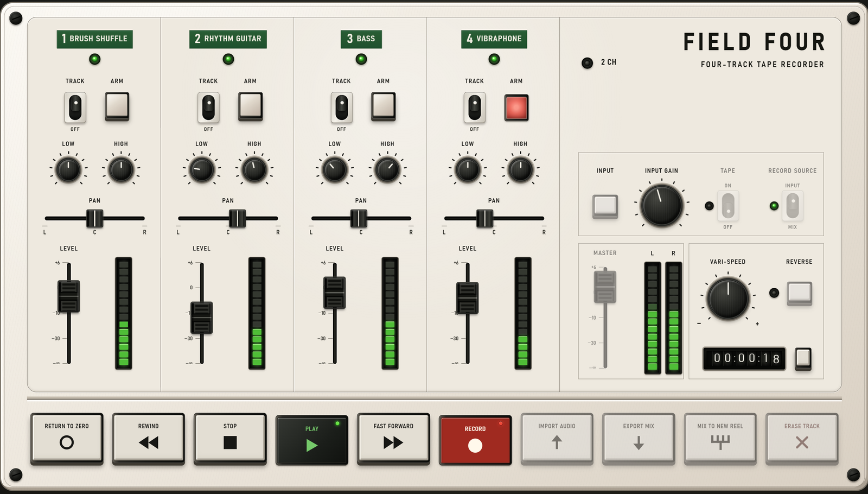Click the INPUT monitor button

coord(605,206)
